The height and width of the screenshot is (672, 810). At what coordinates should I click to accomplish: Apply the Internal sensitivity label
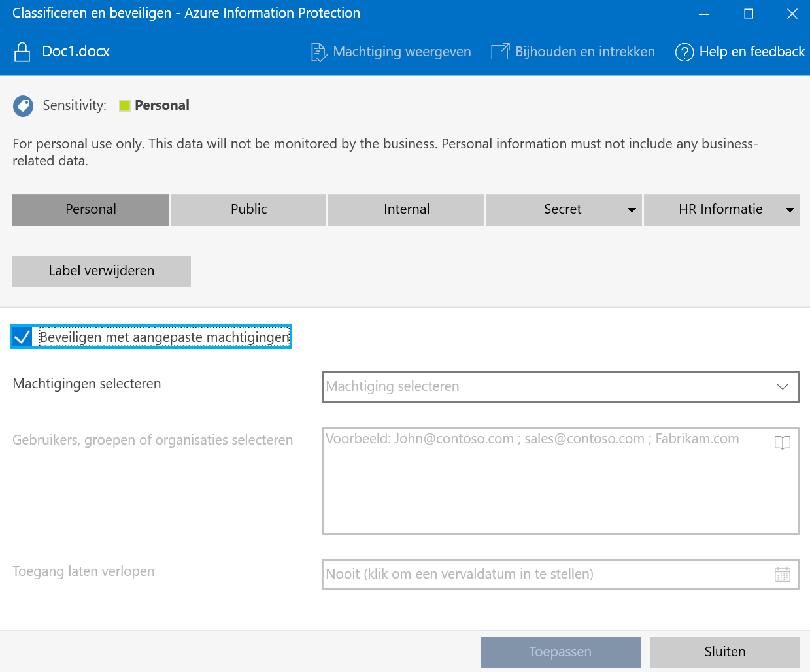(406, 209)
